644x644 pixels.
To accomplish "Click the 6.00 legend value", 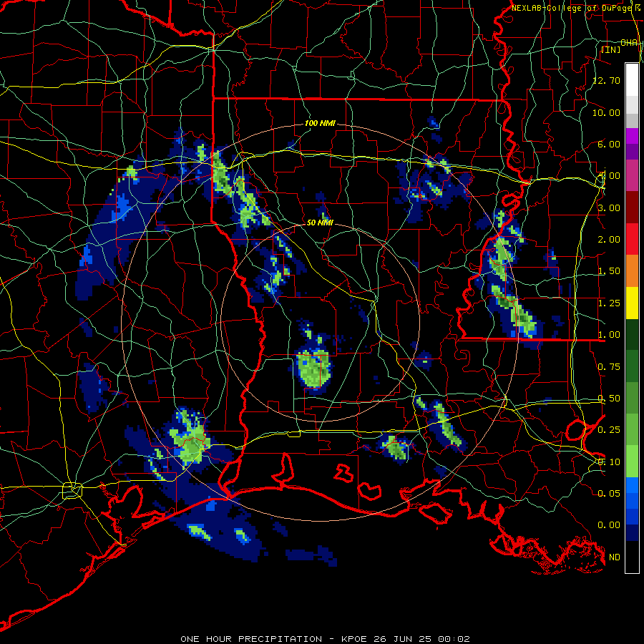I will (609, 144).
